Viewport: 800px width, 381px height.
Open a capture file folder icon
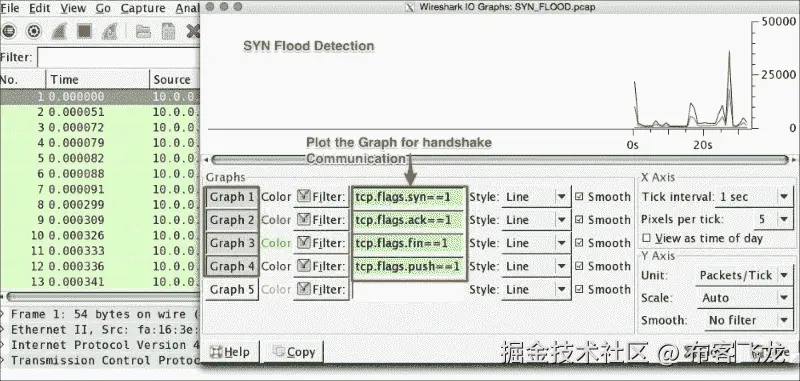click(x=143, y=32)
